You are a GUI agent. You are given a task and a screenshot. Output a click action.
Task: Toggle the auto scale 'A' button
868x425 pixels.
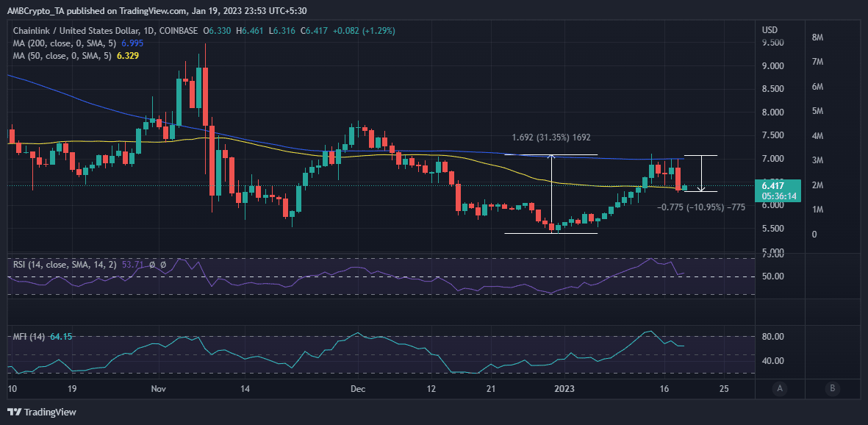tap(779, 388)
